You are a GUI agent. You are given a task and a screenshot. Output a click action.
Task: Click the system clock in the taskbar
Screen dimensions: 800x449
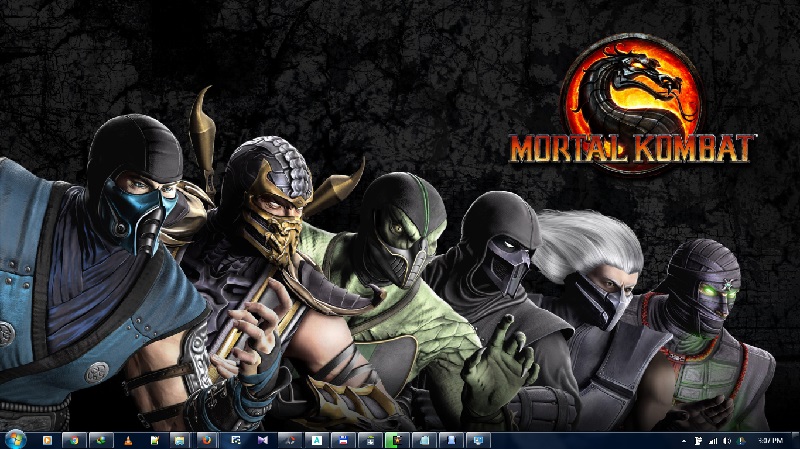770,440
